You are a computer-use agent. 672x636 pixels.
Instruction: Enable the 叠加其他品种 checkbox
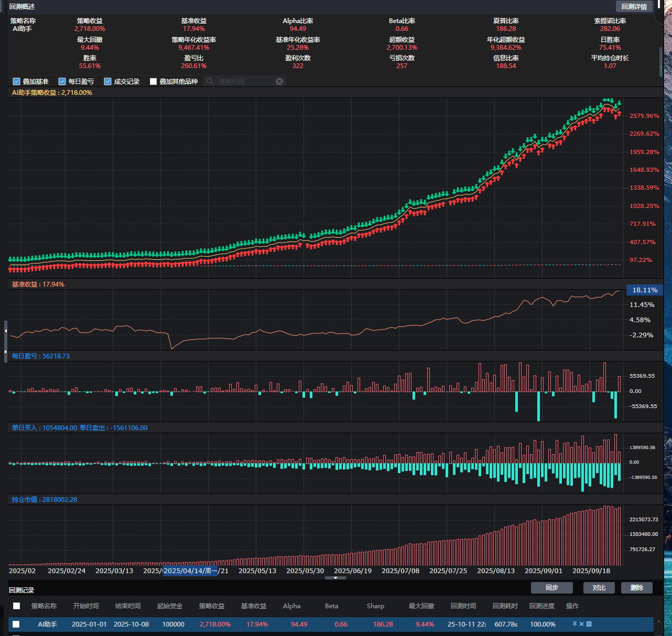[153, 81]
